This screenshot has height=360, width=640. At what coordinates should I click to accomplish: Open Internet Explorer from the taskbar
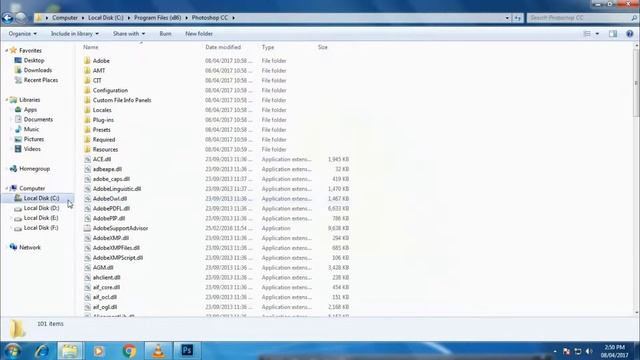42,351
